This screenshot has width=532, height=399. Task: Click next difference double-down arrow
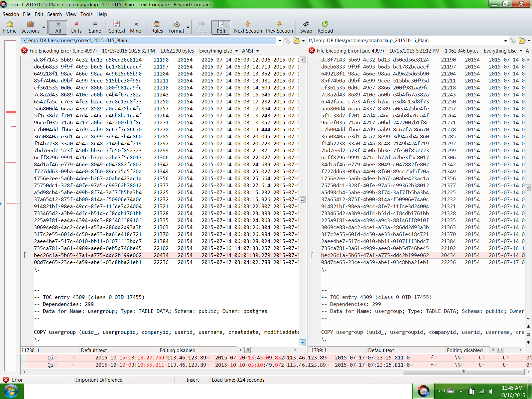(528, 342)
